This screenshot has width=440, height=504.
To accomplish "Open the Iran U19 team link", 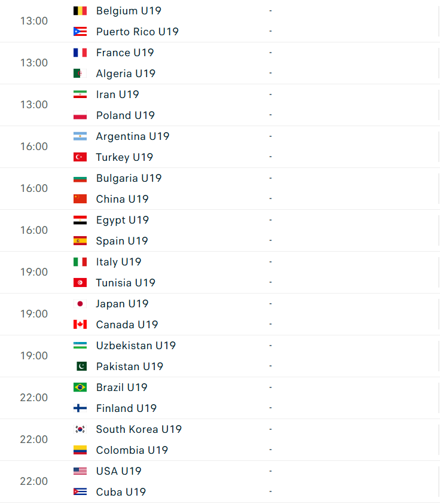I will (x=118, y=94).
